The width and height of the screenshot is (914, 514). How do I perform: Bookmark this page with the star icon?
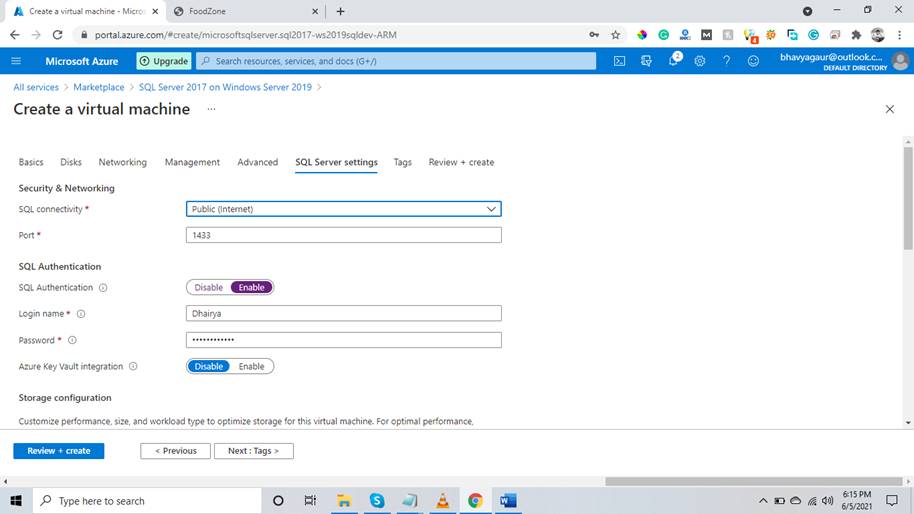(616, 35)
